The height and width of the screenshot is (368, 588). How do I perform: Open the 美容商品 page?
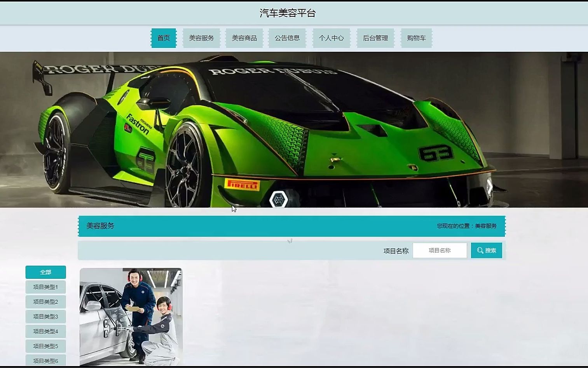point(244,38)
